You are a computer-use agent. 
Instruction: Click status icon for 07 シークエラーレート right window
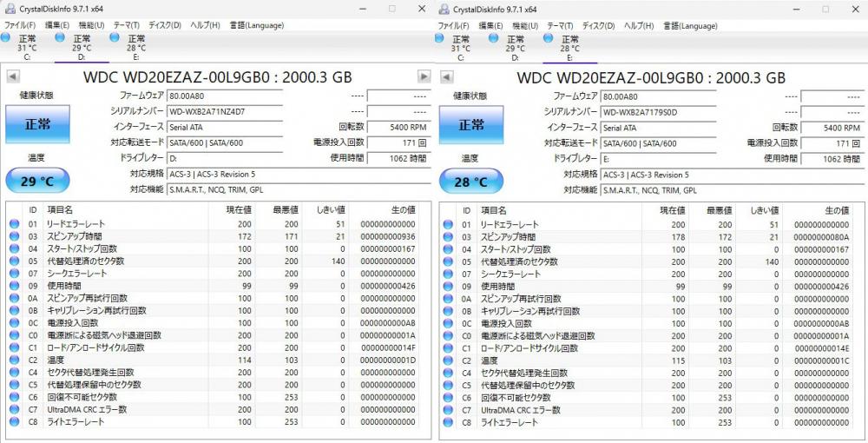[x=448, y=274]
